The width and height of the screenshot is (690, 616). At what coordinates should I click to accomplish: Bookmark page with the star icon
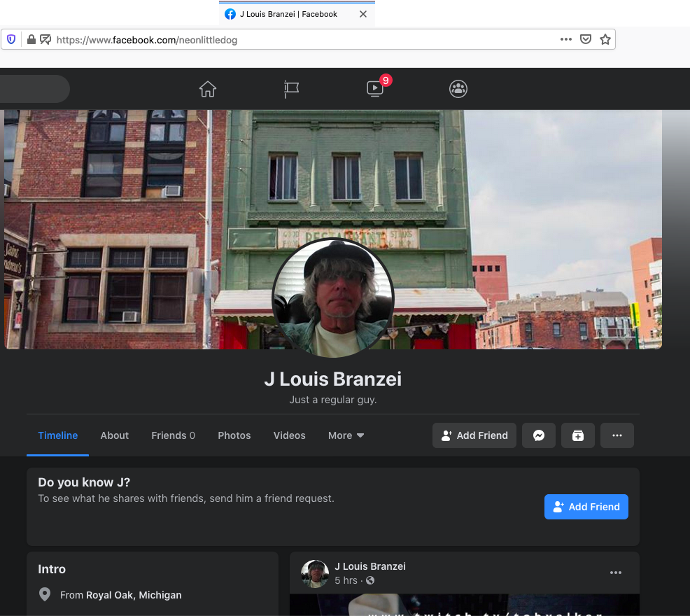coord(605,40)
